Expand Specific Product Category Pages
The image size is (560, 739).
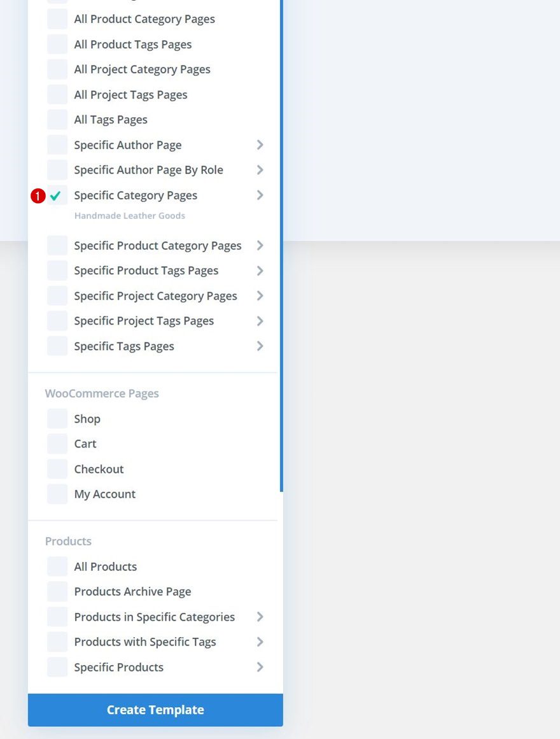pyautogui.click(x=260, y=245)
